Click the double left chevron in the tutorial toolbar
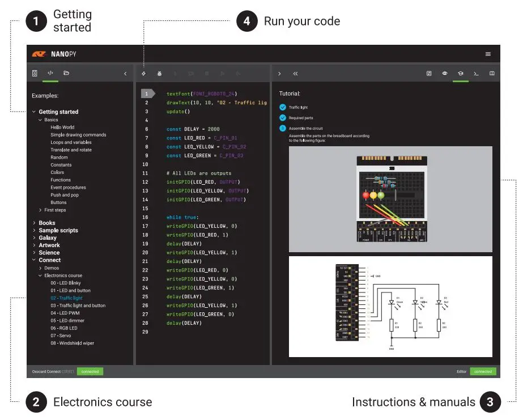This screenshot has width=523, height=420. point(295,74)
